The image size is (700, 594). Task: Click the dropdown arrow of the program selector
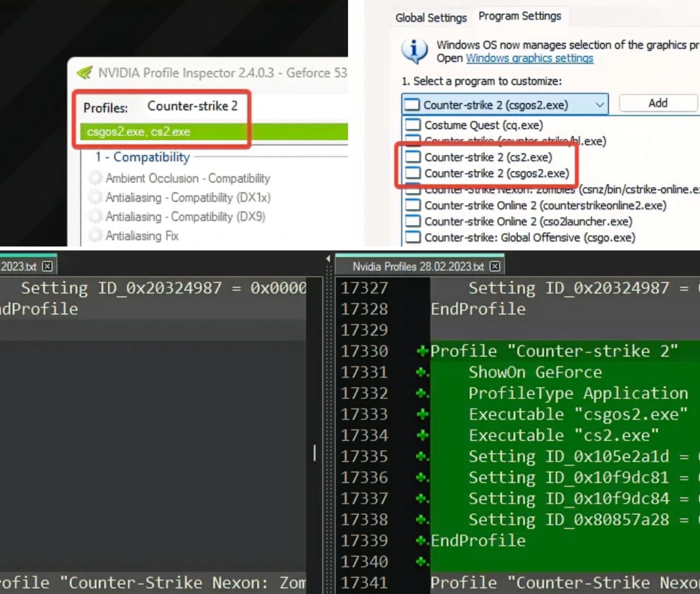click(x=599, y=105)
